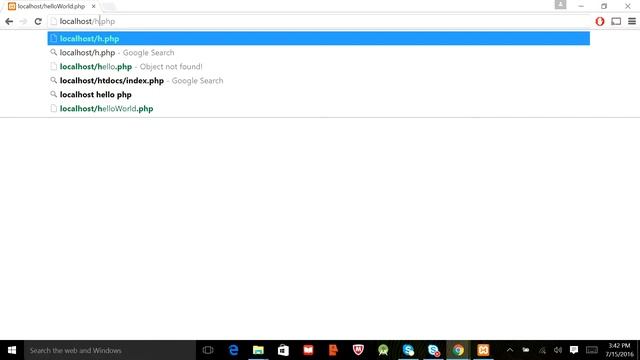Select the highlighted localhost/h.php suggestion
This screenshot has width=640, height=360.
tap(319, 38)
